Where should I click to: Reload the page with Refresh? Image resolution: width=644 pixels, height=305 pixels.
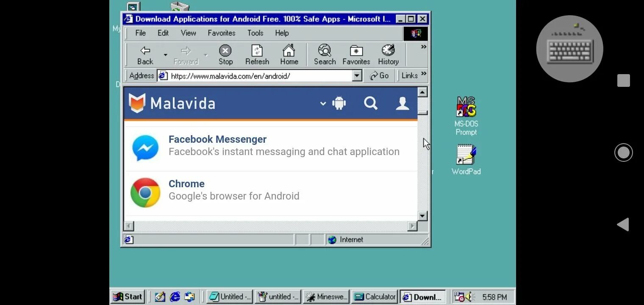[257, 55]
